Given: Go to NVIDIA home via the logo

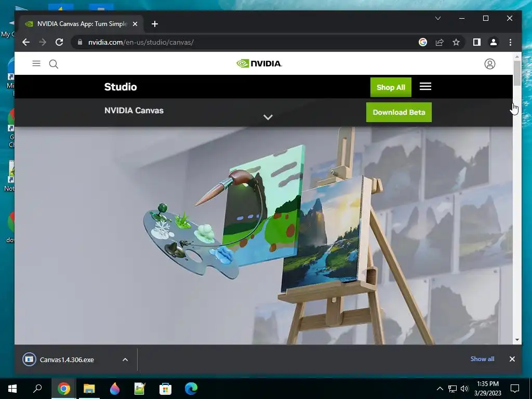Looking at the screenshot, I should click(259, 63).
